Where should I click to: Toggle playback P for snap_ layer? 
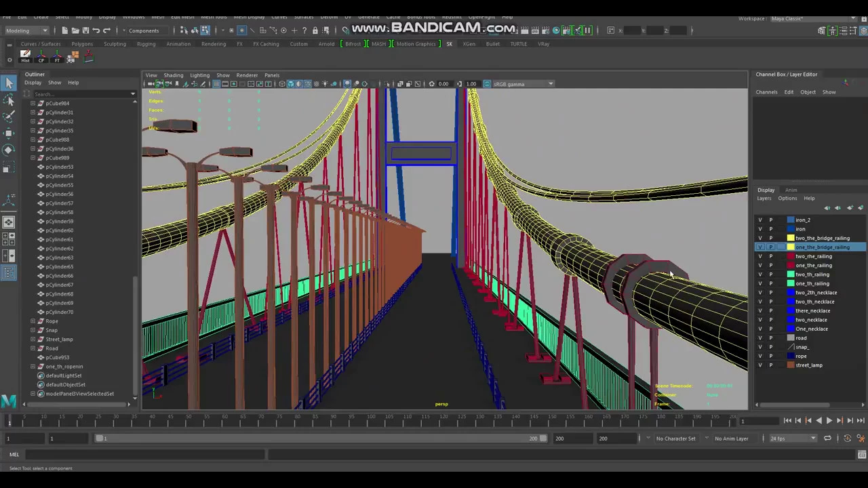point(770,347)
